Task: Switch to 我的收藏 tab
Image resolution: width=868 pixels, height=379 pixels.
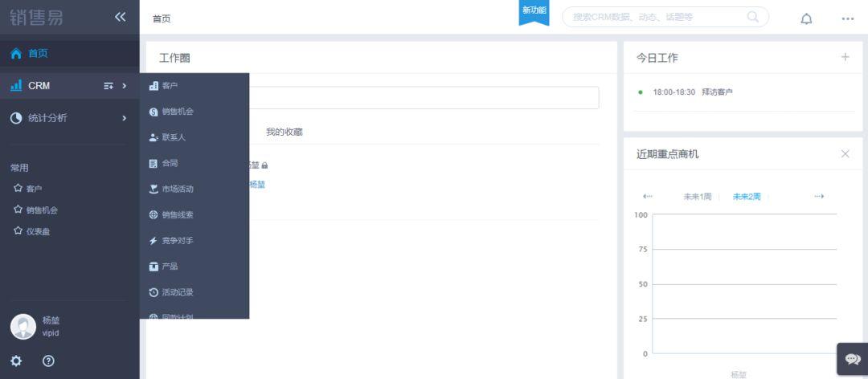Action: pos(284,132)
